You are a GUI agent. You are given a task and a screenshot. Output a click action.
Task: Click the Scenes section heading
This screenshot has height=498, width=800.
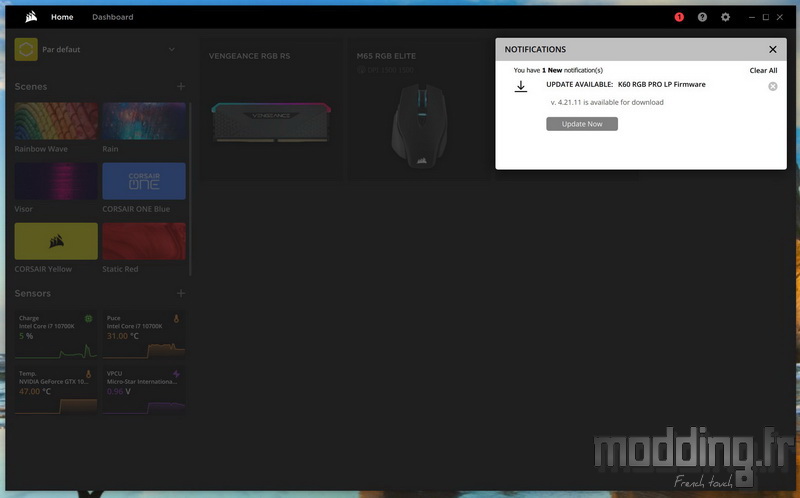click(31, 86)
